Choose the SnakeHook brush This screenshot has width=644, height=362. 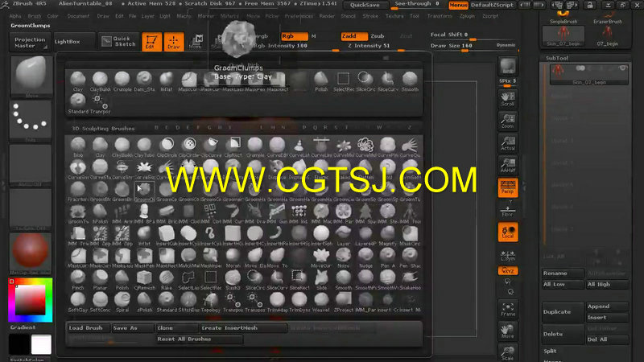410,279
